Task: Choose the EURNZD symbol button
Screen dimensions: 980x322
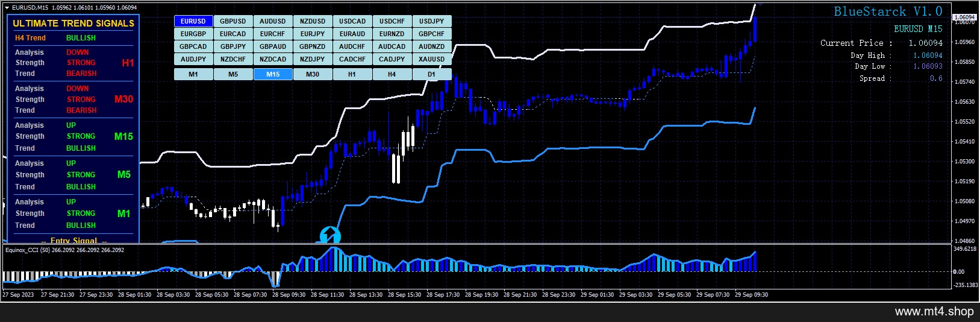Action: [392, 34]
